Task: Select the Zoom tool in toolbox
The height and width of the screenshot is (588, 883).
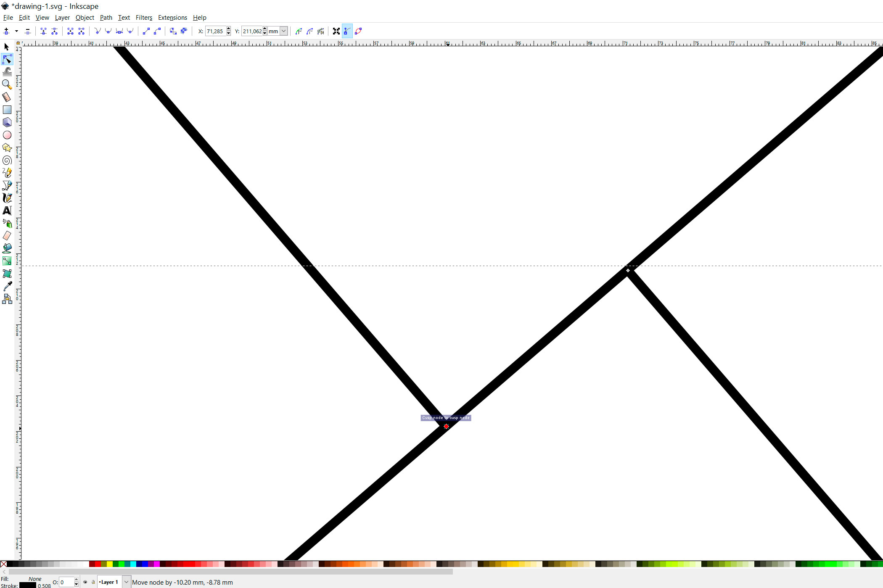Action: pyautogui.click(x=7, y=84)
